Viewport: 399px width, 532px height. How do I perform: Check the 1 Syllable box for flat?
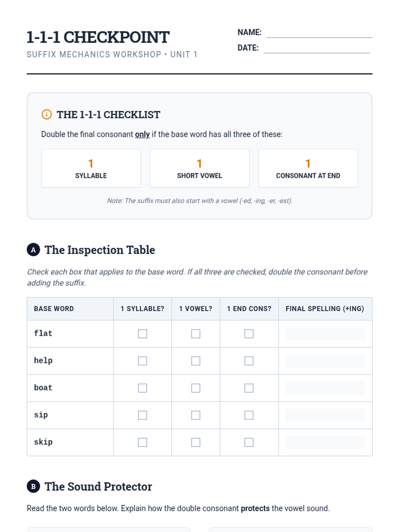pyautogui.click(x=142, y=333)
